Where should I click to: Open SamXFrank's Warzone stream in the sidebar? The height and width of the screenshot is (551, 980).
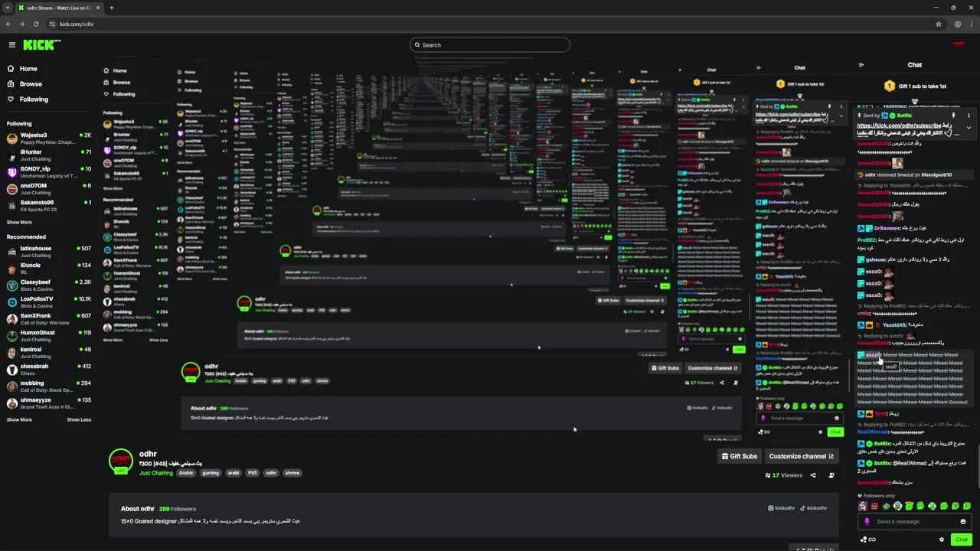(49, 319)
